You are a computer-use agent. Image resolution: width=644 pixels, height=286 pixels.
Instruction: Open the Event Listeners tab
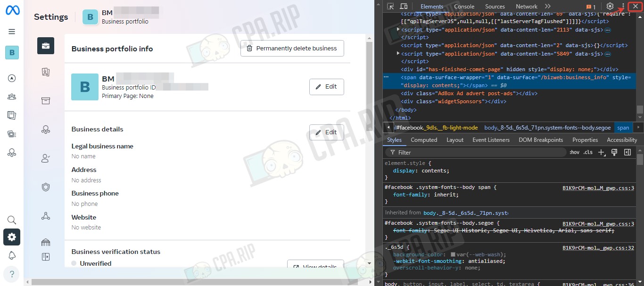pyautogui.click(x=491, y=140)
